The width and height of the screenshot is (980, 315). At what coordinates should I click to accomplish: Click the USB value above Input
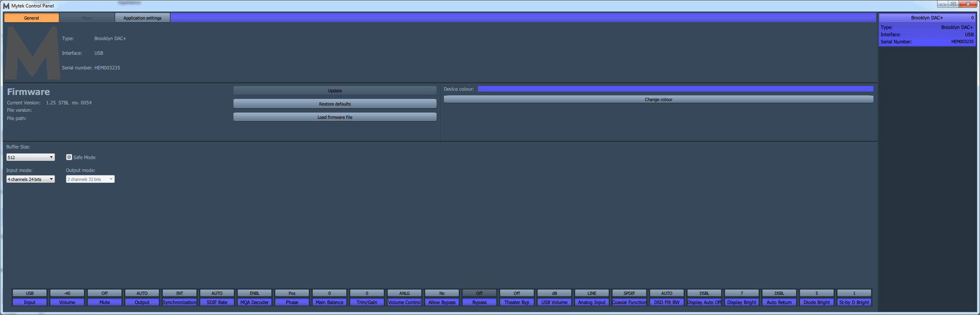point(30,293)
